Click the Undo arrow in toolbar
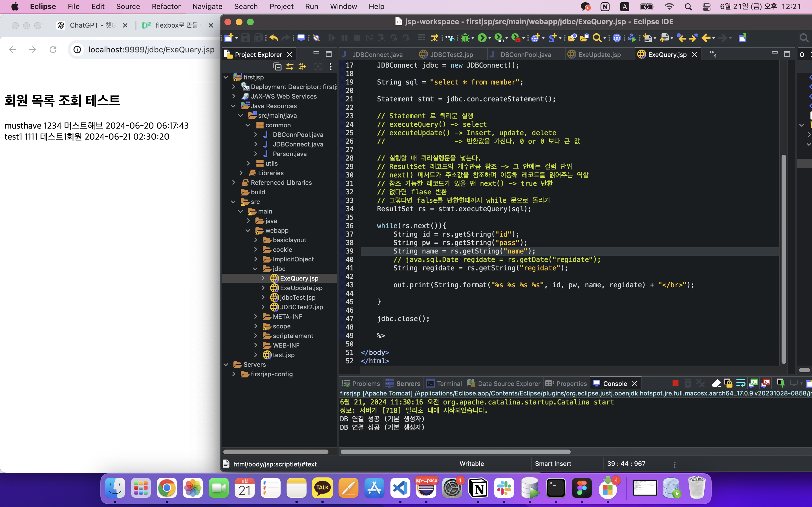 pos(274,38)
